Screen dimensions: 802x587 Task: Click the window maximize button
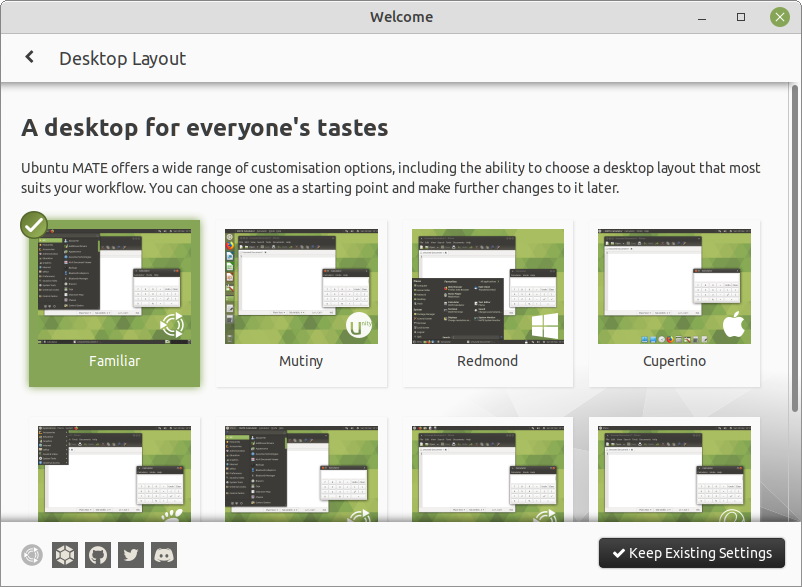point(741,17)
